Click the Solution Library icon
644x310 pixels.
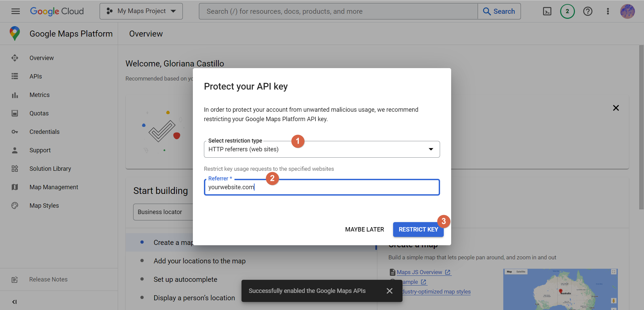point(15,169)
